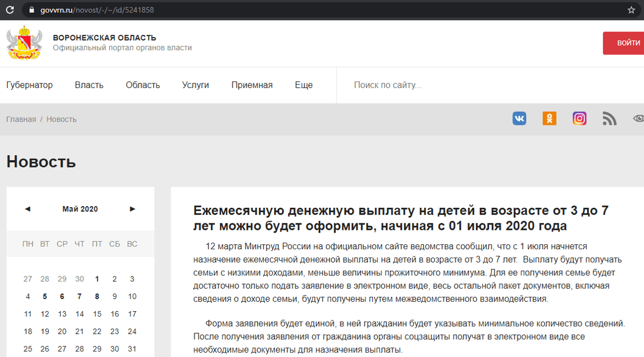Click the Voronezh region coat of arms logo
The image size is (644, 357).
pyautogui.click(x=25, y=43)
